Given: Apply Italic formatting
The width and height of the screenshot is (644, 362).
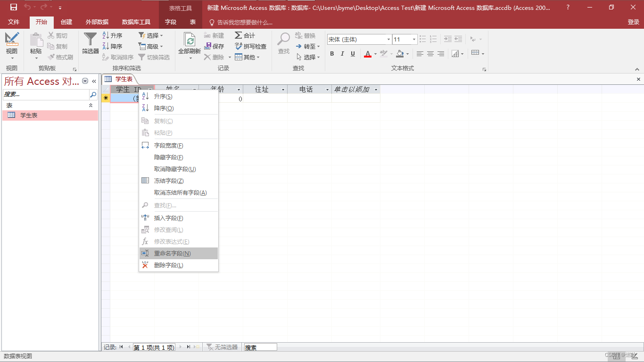Looking at the screenshot, I should click(x=342, y=54).
